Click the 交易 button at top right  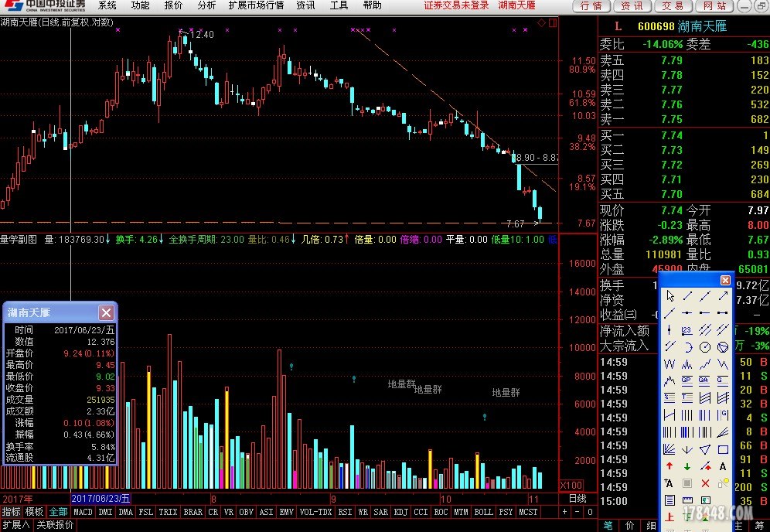(673, 6)
